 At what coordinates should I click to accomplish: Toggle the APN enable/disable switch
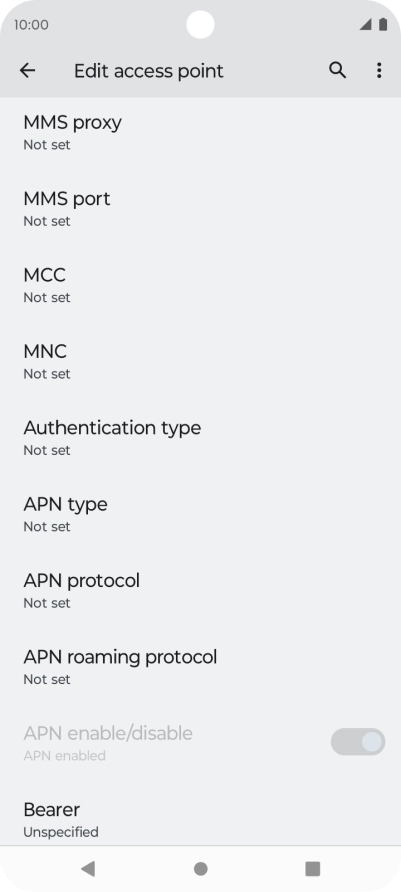pos(358,742)
